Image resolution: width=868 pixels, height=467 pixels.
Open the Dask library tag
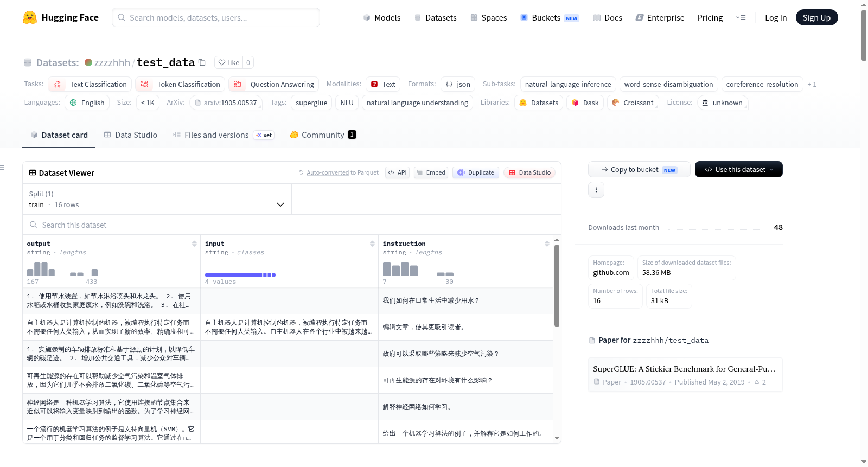[x=585, y=103]
